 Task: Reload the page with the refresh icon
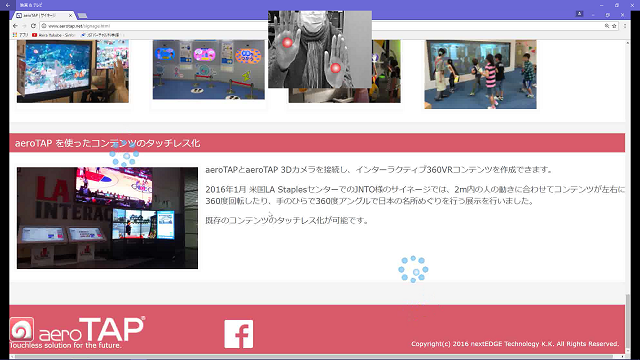click(x=33, y=26)
